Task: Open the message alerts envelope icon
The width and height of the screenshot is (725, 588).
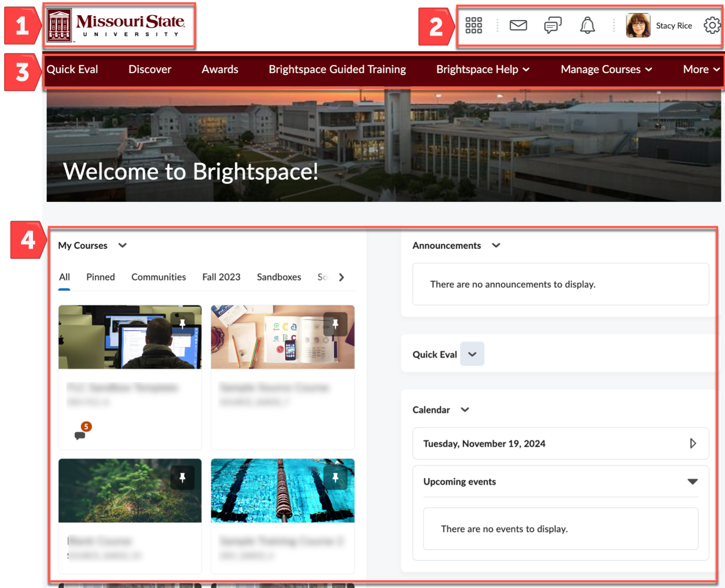Action: click(518, 25)
